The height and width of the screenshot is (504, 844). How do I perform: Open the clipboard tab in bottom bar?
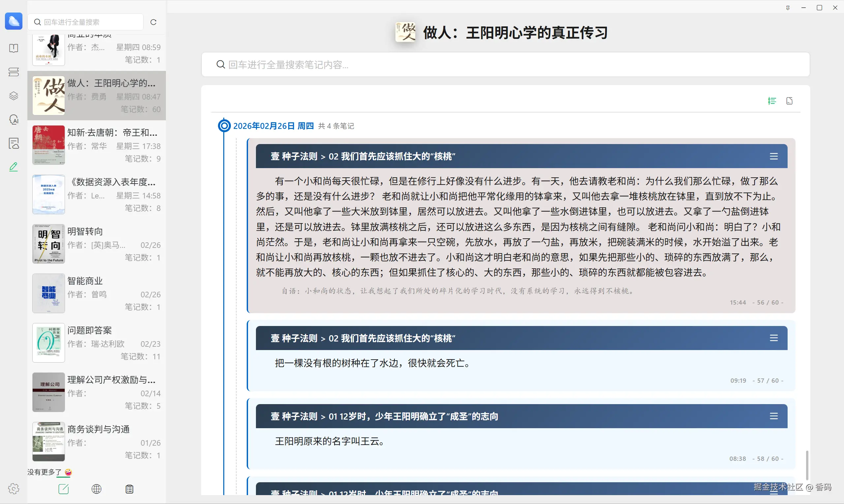130,489
